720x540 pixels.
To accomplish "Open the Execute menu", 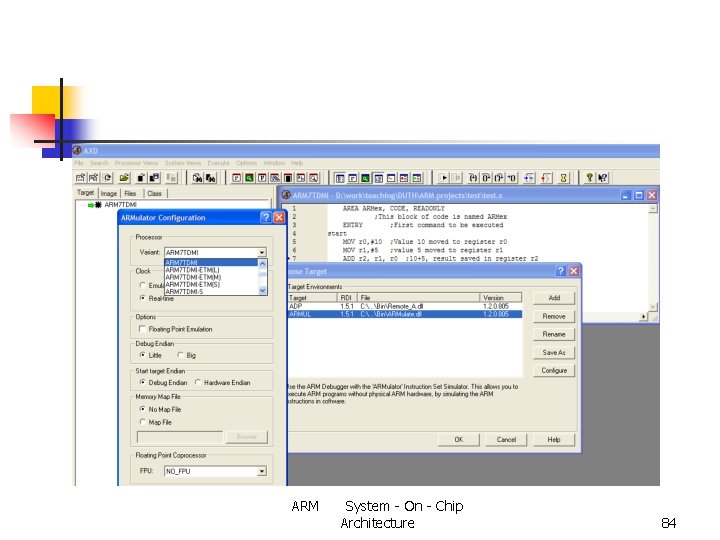I will point(219,163).
